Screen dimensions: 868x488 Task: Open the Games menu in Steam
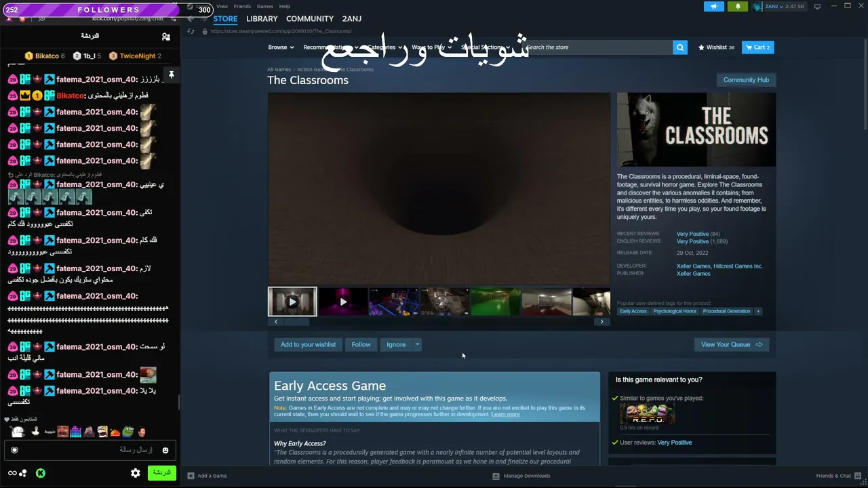265,6
